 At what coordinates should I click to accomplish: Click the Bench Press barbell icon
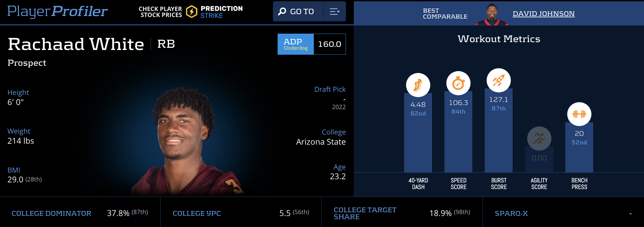(x=579, y=114)
